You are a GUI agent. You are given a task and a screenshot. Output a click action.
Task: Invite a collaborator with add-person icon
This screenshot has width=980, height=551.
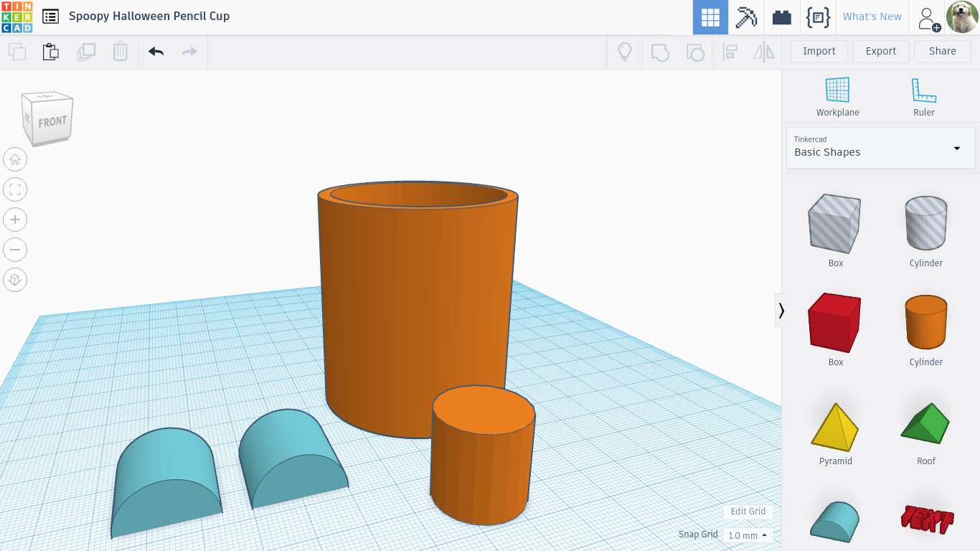(x=928, y=18)
